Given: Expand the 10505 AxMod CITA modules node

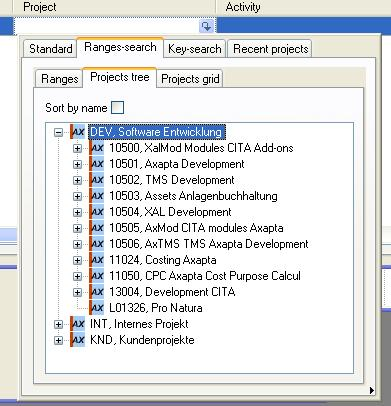Looking at the screenshot, I should pos(77,228).
